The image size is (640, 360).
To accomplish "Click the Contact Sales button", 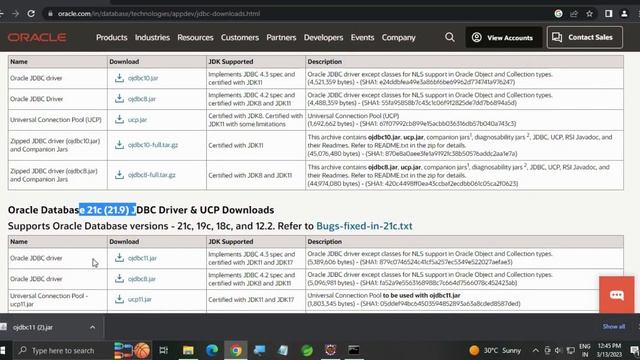I will [x=584, y=38].
